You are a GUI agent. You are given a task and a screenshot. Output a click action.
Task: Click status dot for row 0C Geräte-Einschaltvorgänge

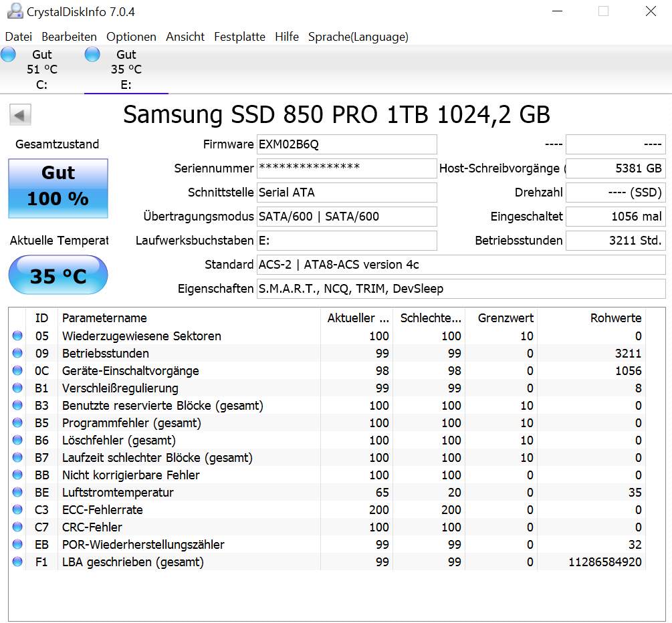point(17,370)
